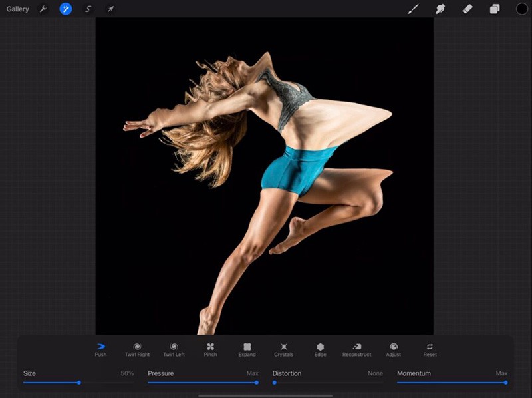Select the Pinch liquify mode
Viewport: 532px width, 398px height.
[210, 349]
